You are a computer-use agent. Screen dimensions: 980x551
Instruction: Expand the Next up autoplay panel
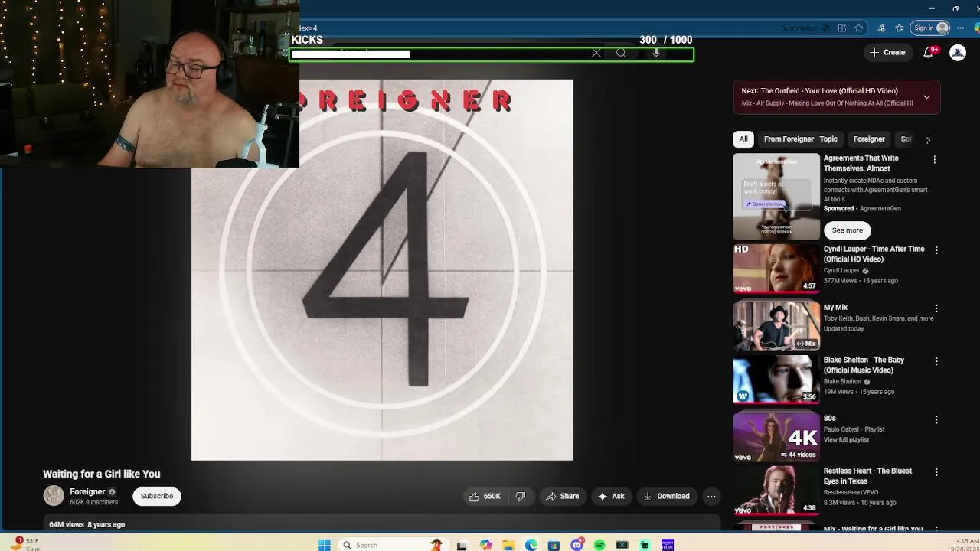[x=926, y=97]
